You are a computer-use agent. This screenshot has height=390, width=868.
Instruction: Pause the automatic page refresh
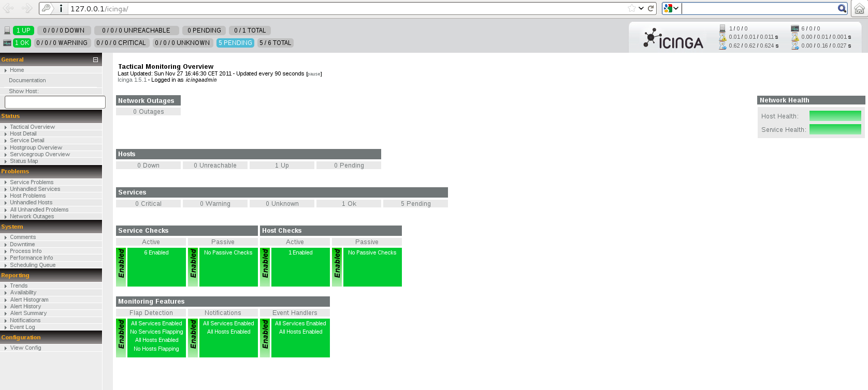click(x=314, y=74)
